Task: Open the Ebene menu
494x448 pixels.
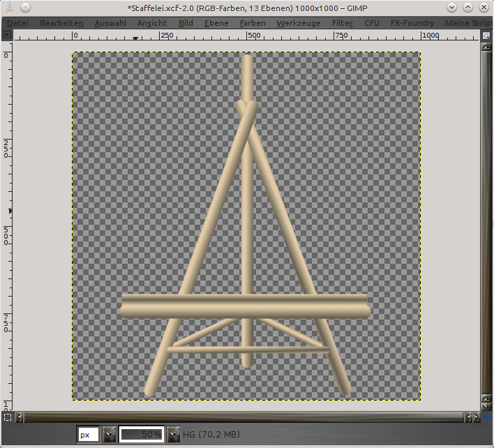Action: pos(216,23)
